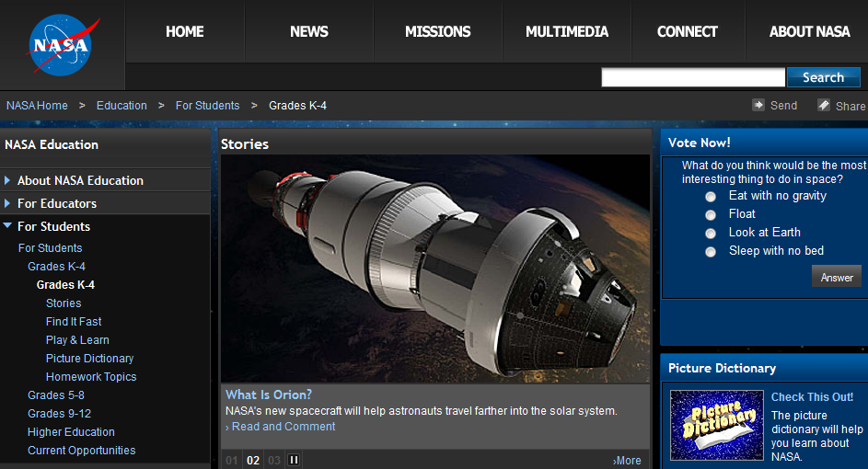Screen dimensions: 868x469
Task: Click the Stories section heading
Action: [x=245, y=143]
